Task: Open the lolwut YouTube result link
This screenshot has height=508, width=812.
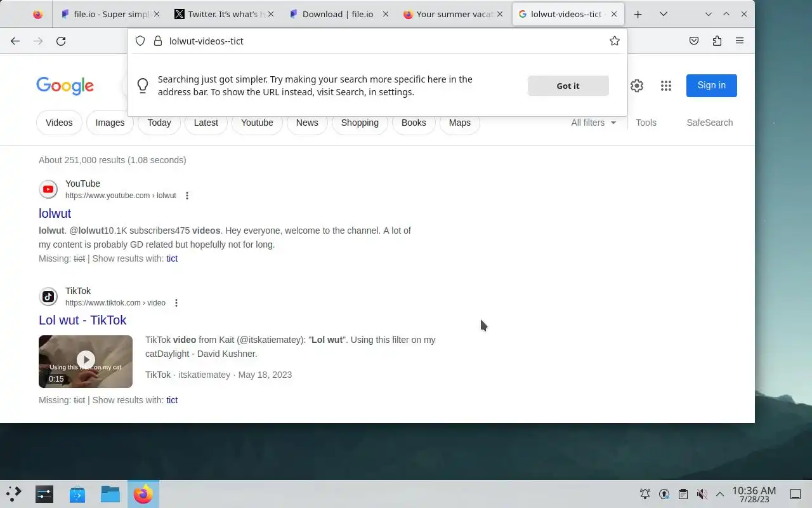Action: pyautogui.click(x=55, y=213)
